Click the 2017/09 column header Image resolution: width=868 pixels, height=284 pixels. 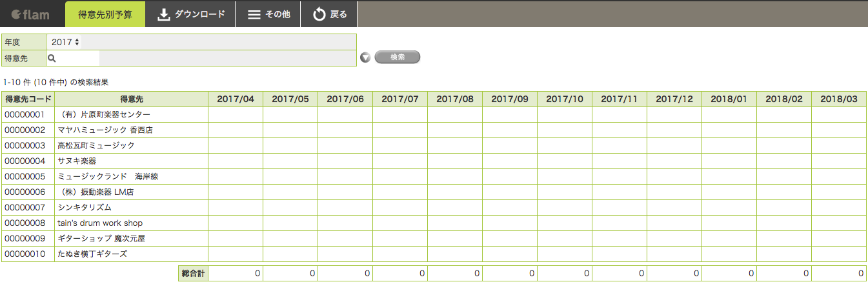coord(510,99)
